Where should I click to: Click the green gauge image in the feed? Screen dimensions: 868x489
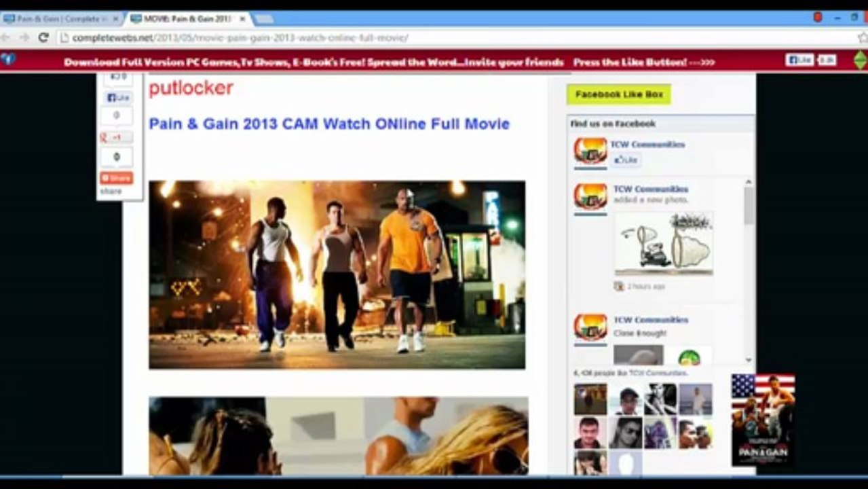pyautogui.click(x=688, y=355)
